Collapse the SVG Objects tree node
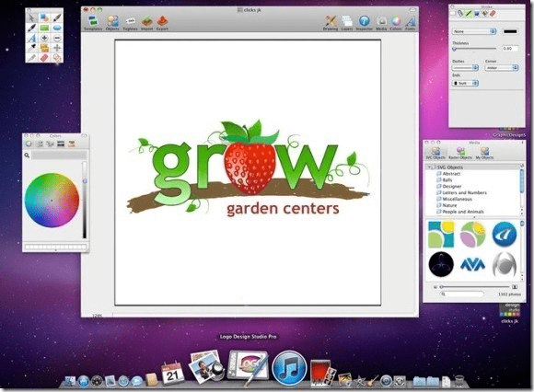The height and width of the screenshot is (392, 534). pos(430,167)
